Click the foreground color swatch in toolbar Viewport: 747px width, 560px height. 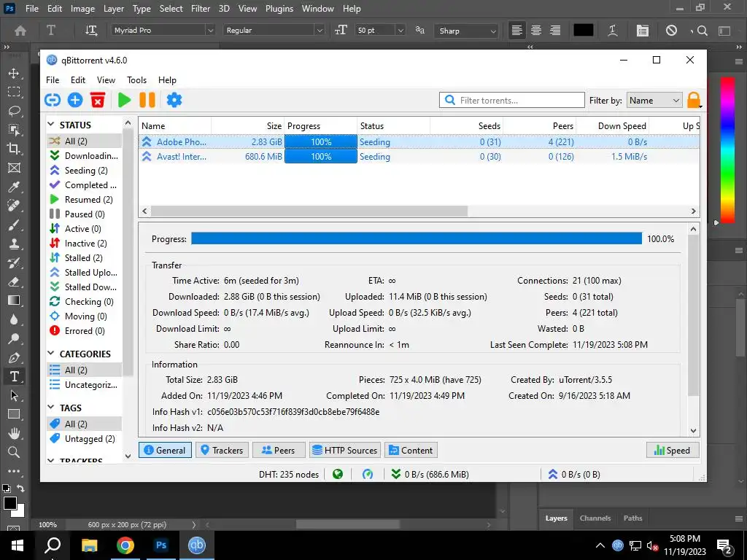click(10, 503)
